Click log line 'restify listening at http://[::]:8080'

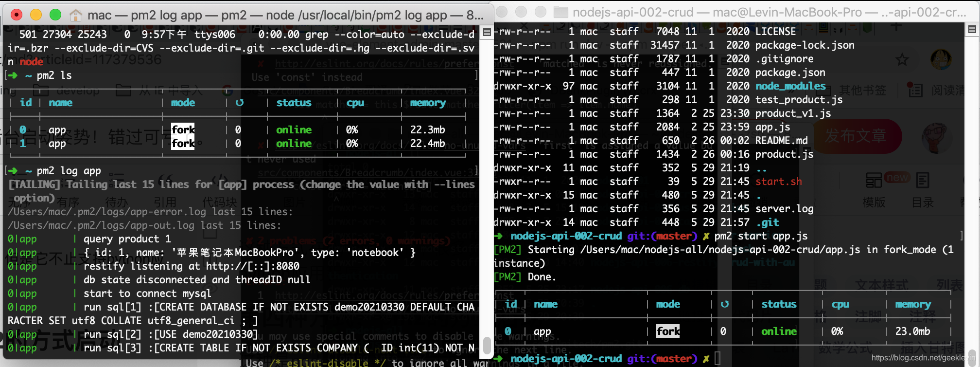pyautogui.click(x=192, y=266)
